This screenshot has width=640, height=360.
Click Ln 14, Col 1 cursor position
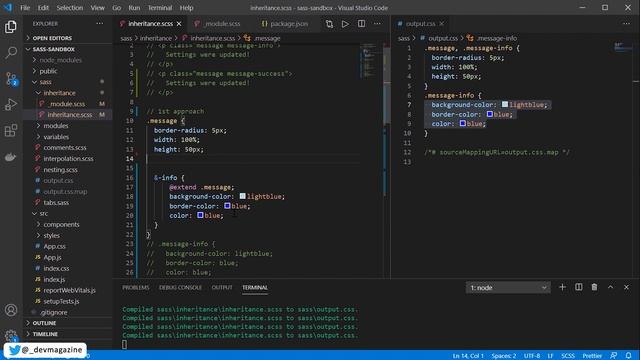(468, 356)
